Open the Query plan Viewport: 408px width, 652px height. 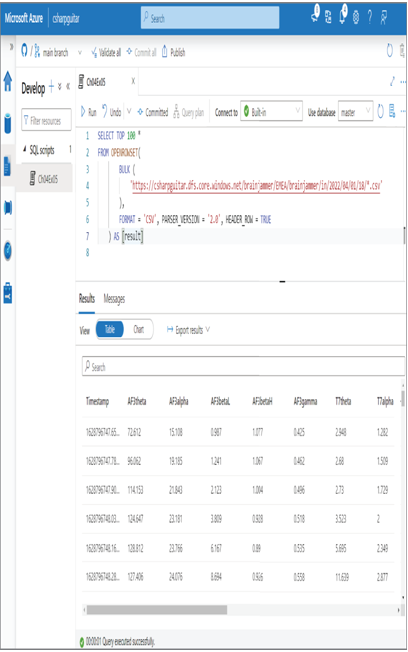pyautogui.click(x=188, y=112)
